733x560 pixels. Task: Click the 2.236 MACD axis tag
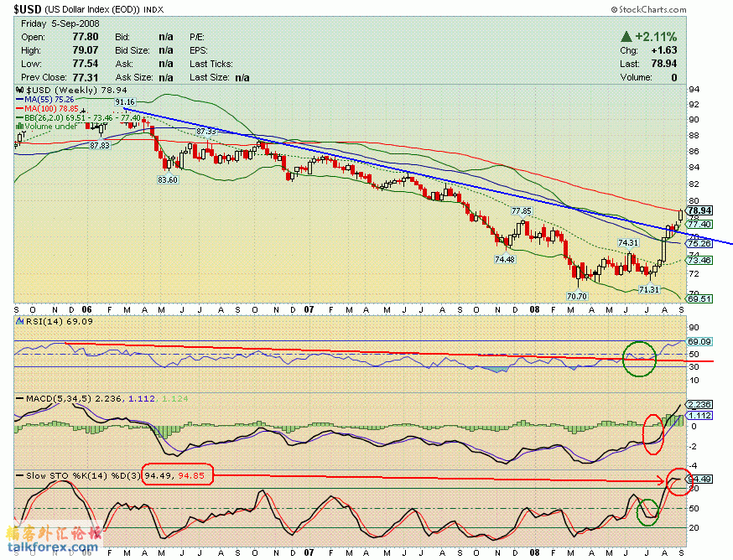[699, 404]
